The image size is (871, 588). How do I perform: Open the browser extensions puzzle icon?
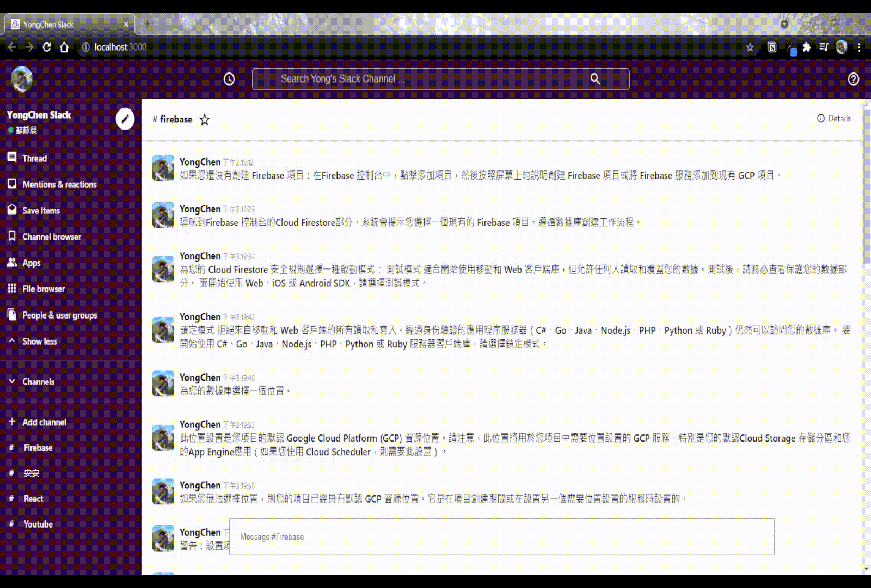(806, 47)
